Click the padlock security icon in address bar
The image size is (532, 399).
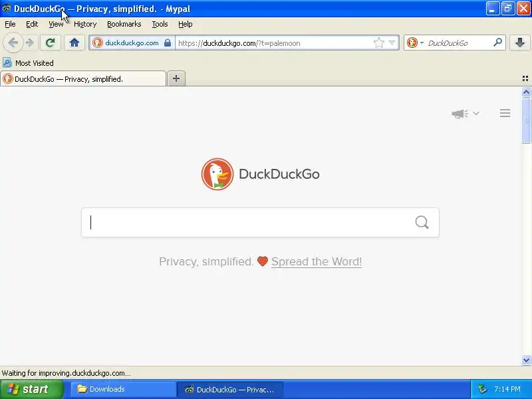point(168,43)
